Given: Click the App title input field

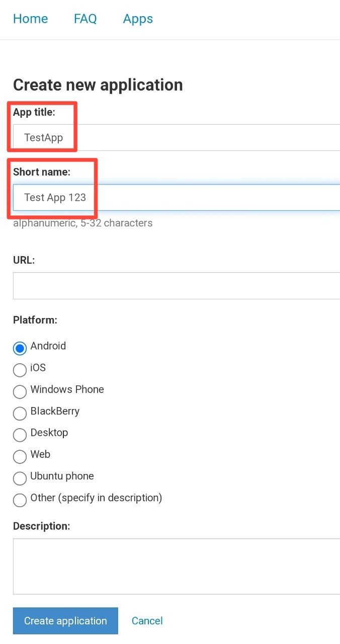Looking at the screenshot, I should (x=176, y=138).
